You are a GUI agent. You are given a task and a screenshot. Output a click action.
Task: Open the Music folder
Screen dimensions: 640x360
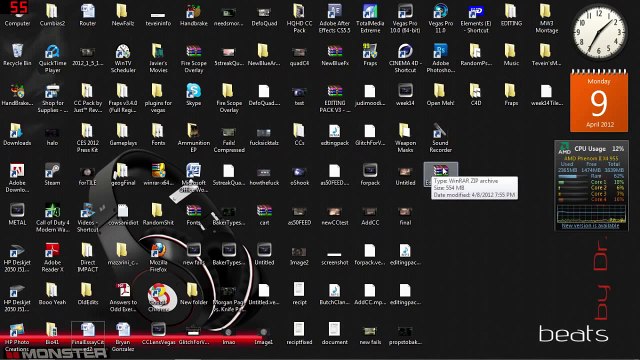pyautogui.click(x=511, y=55)
